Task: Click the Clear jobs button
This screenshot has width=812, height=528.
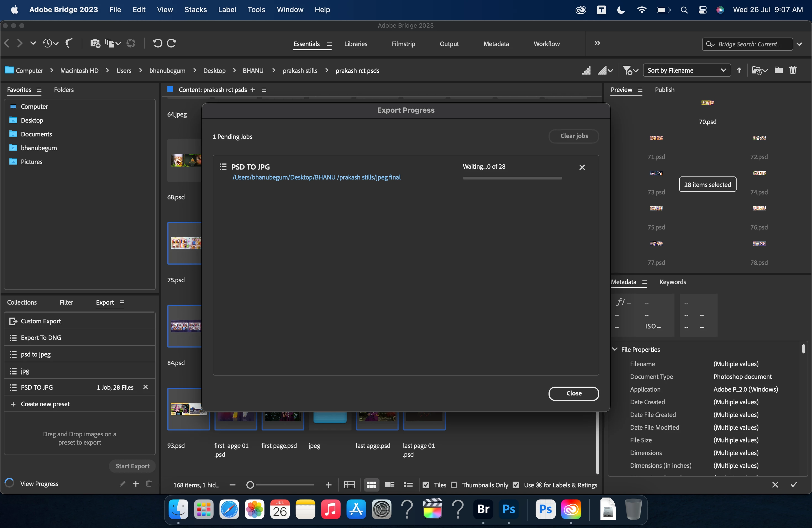Action: click(x=574, y=136)
